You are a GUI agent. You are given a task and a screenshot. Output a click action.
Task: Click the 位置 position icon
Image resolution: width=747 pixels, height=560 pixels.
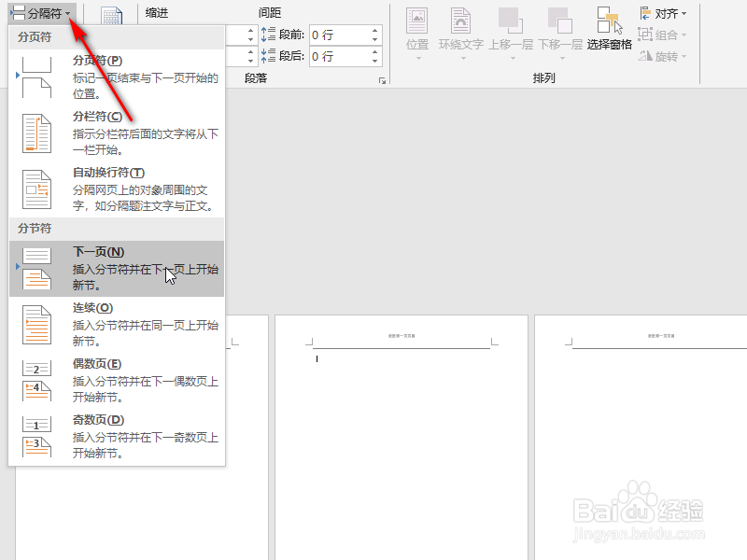(417, 21)
